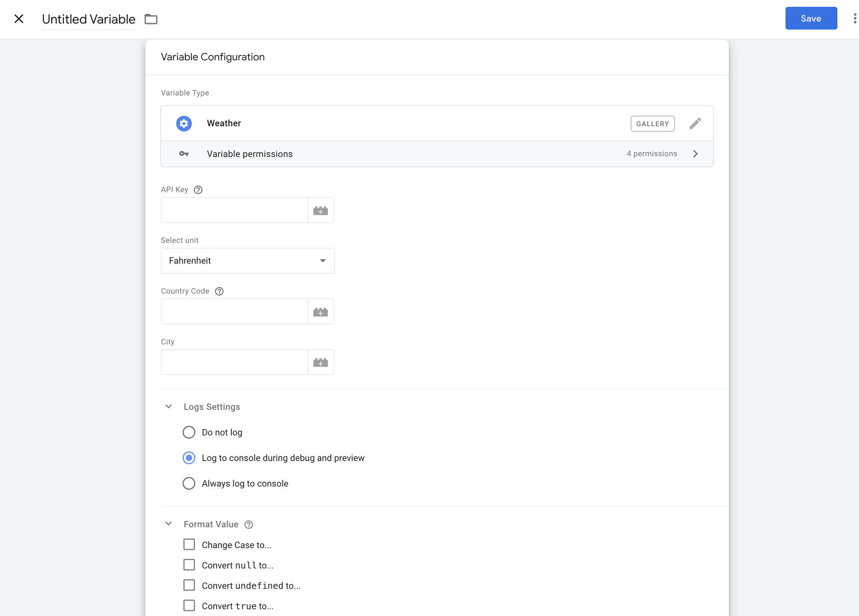Image resolution: width=859 pixels, height=616 pixels.
Task: Click the Variable Configuration heading
Action: click(x=213, y=57)
